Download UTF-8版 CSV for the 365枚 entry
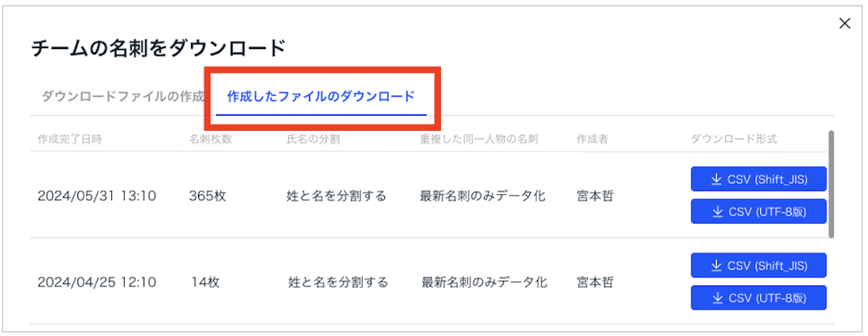This screenshot has width=868, height=336. tap(758, 211)
